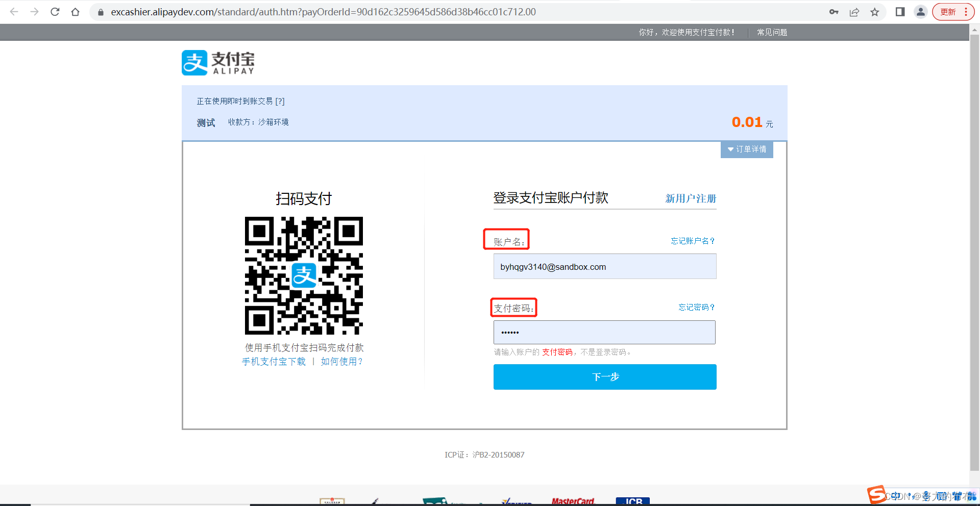The height and width of the screenshot is (506, 980).
Task: Click 忘记账户名？ link
Action: (x=693, y=241)
